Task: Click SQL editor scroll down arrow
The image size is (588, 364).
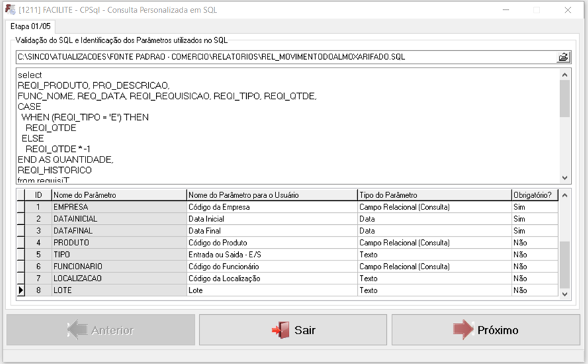Action: [565, 178]
